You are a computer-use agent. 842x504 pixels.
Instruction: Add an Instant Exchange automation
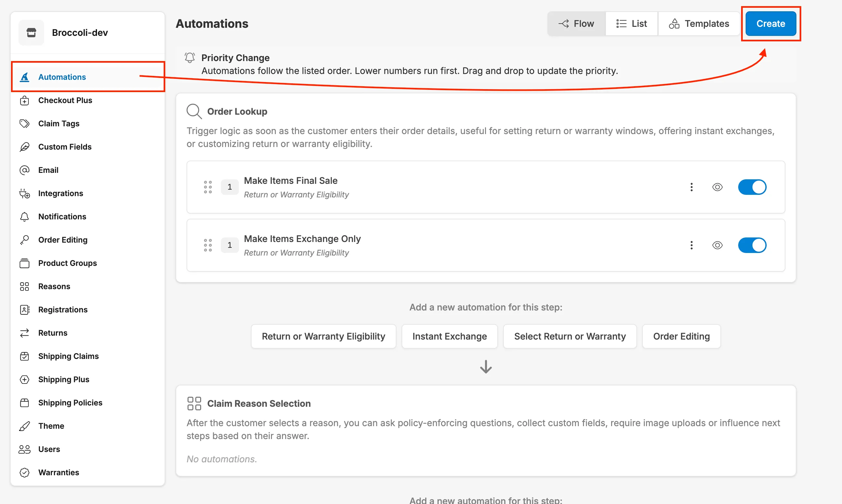(449, 336)
